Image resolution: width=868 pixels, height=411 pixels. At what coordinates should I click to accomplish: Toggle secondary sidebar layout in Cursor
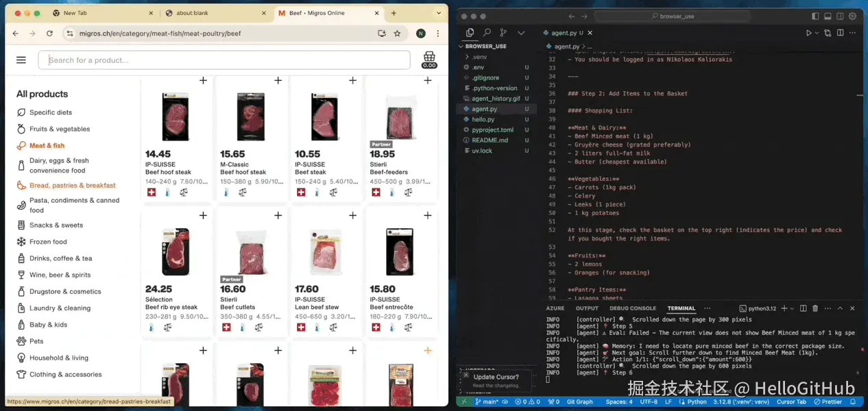click(841, 16)
